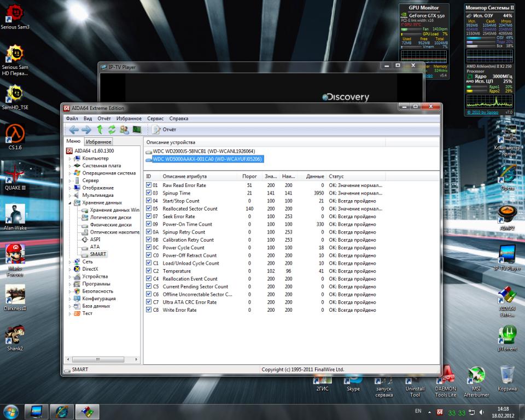Switch input language via EN indicator
Screen dimensions: 525x420
pyautogui.click(x=418, y=411)
